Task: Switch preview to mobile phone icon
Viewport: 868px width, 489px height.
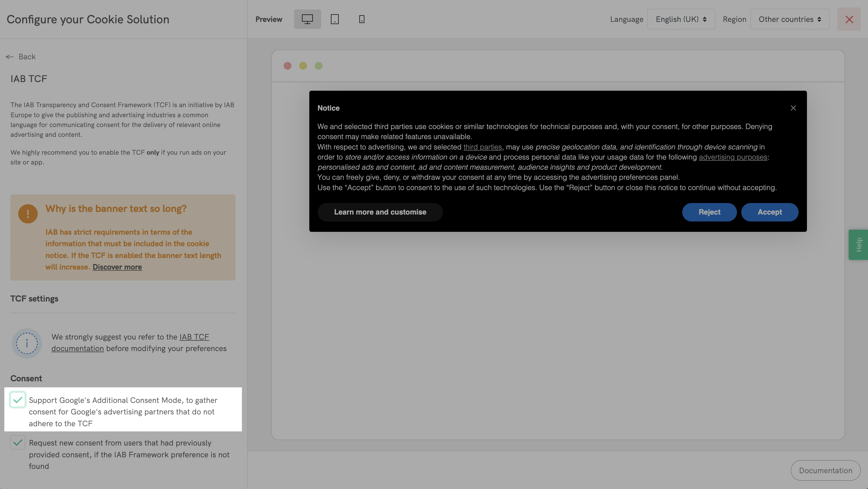Action: pyautogui.click(x=361, y=19)
